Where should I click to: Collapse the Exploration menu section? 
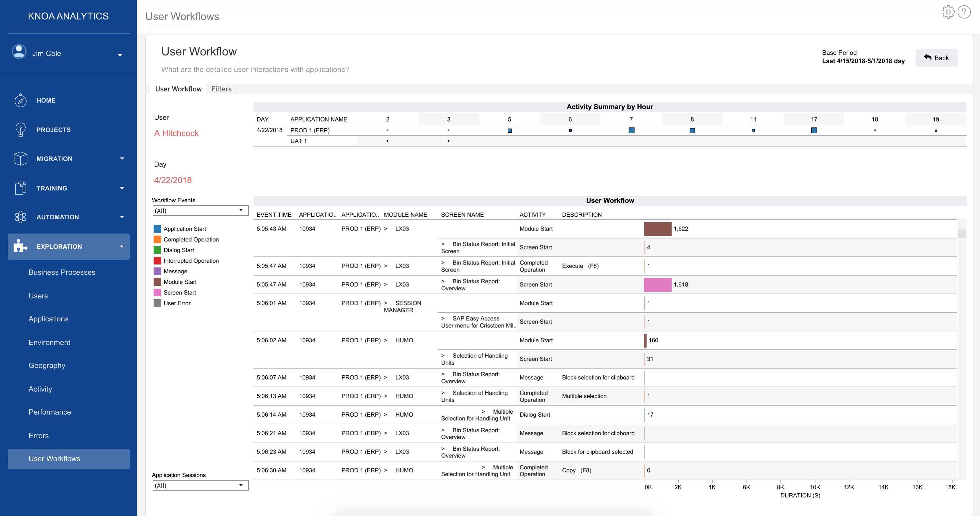point(122,247)
